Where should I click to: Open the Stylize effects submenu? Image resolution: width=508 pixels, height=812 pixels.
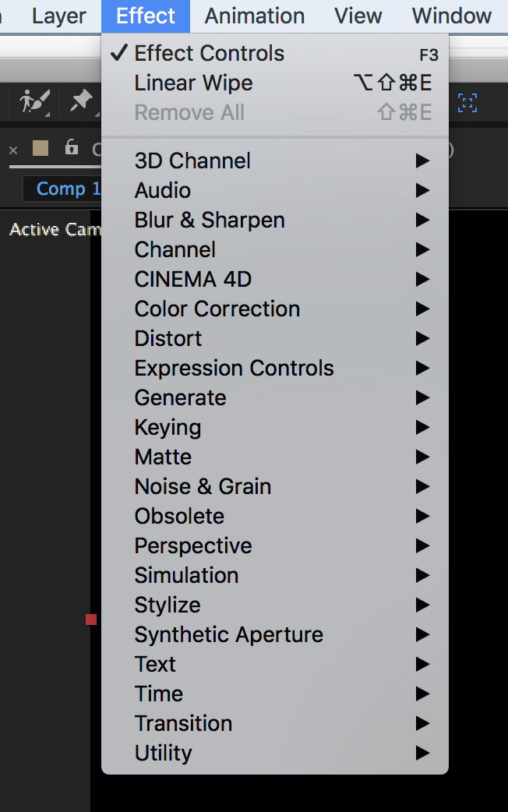click(x=168, y=605)
